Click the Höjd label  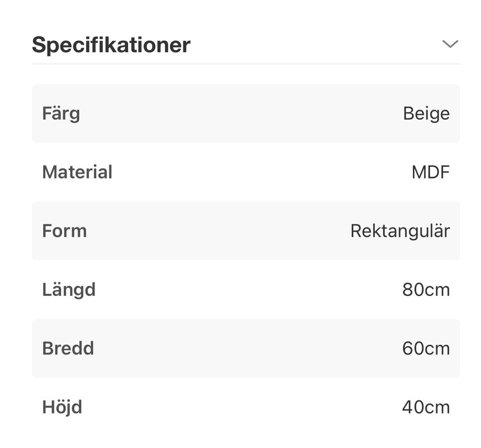point(62,406)
